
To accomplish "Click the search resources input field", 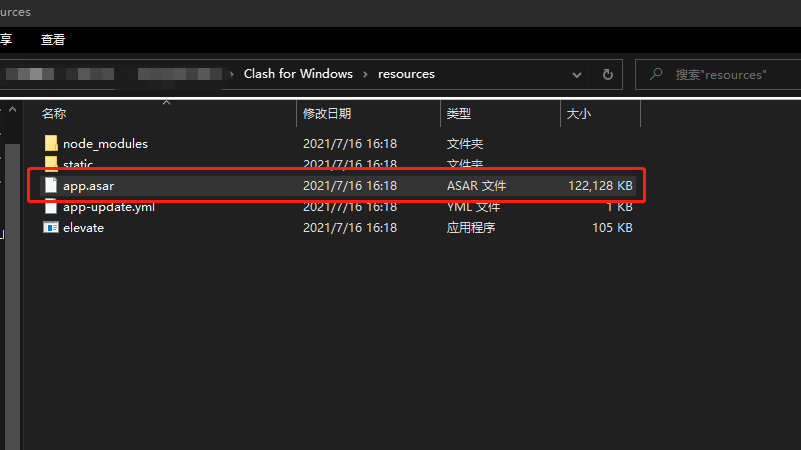I will [720, 75].
